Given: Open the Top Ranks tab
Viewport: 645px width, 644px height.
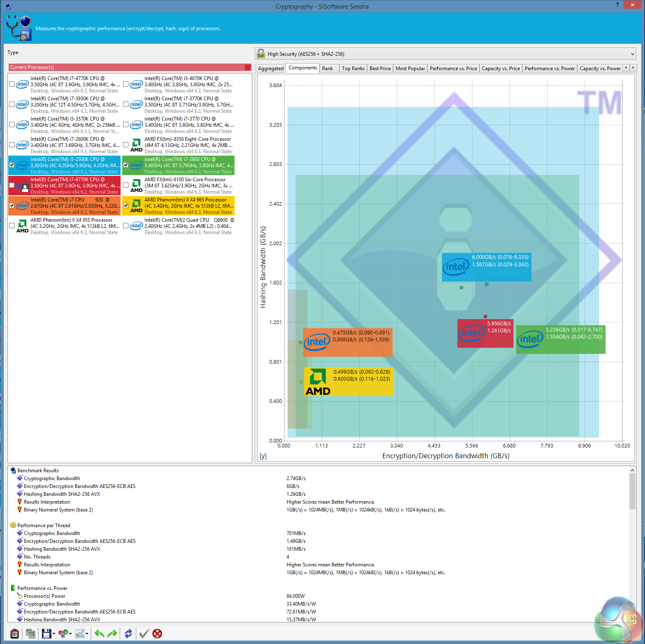Looking at the screenshot, I should point(353,69).
